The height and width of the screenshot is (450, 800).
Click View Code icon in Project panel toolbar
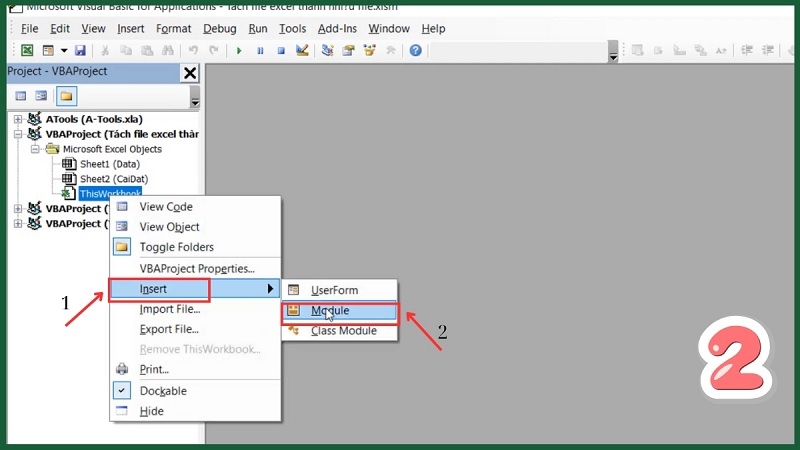coord(20,96)
